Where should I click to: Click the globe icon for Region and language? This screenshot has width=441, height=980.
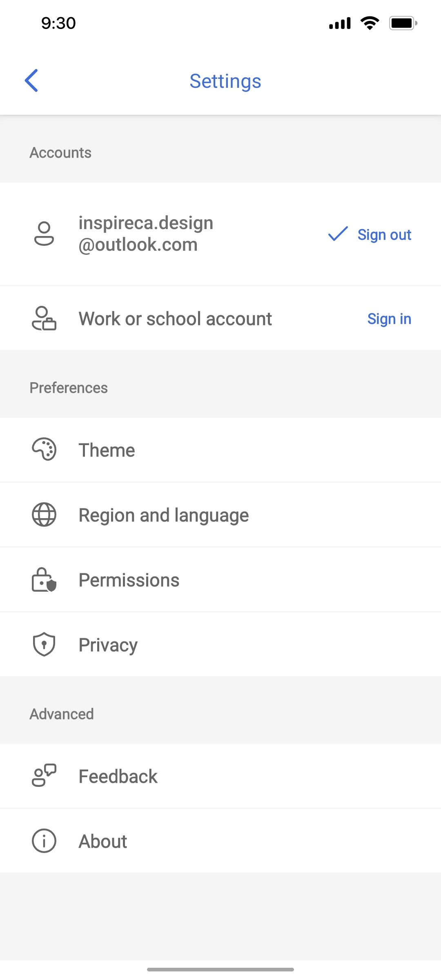click(x=44, y=514)
